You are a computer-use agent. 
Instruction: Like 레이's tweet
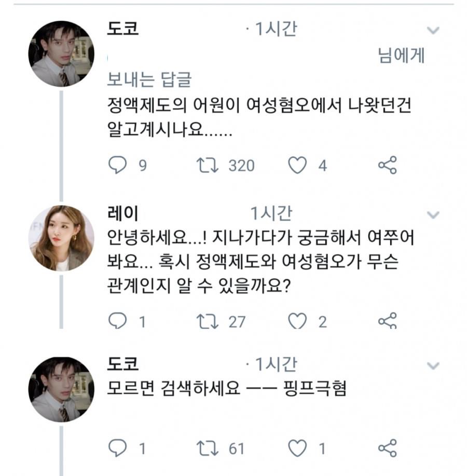click(x=297, y=321)
